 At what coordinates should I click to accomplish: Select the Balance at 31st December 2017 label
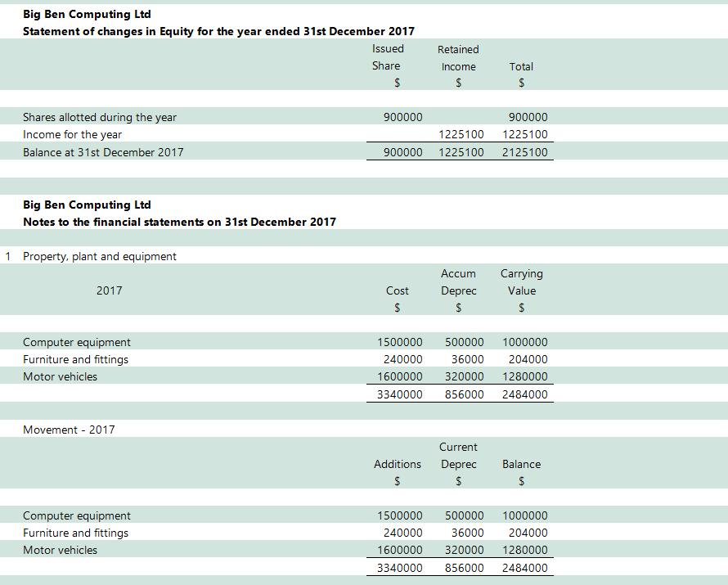tap(103, 152)
